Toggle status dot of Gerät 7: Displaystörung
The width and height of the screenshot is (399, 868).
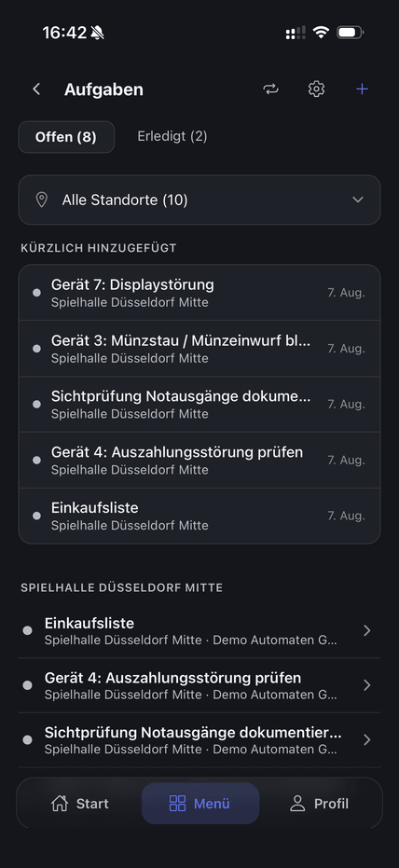(36, 293)
